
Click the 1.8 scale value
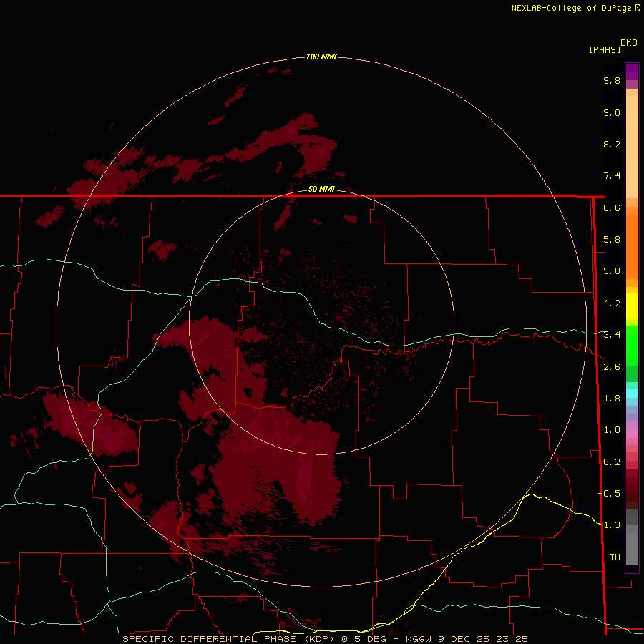[x=612, y=399]
